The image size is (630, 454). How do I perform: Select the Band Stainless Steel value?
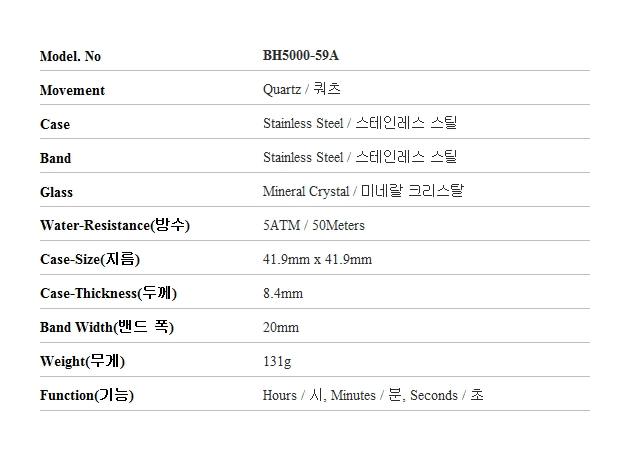[360, 157]
